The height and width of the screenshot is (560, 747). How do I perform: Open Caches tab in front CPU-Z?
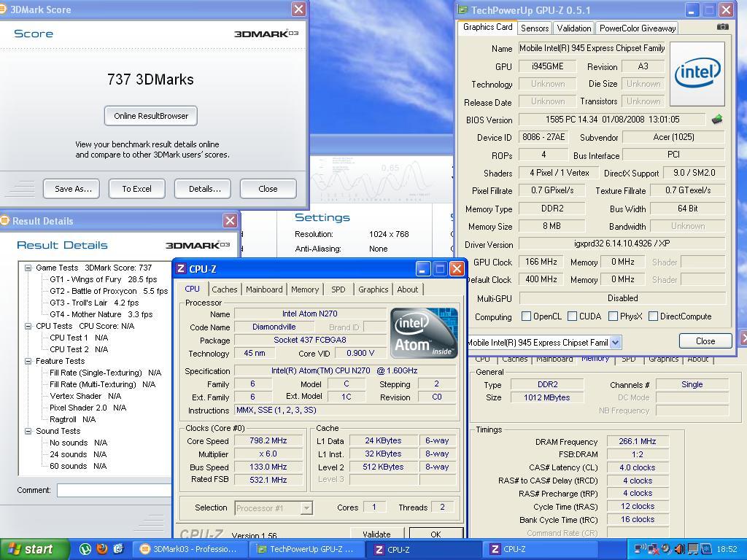coord(225,289)
